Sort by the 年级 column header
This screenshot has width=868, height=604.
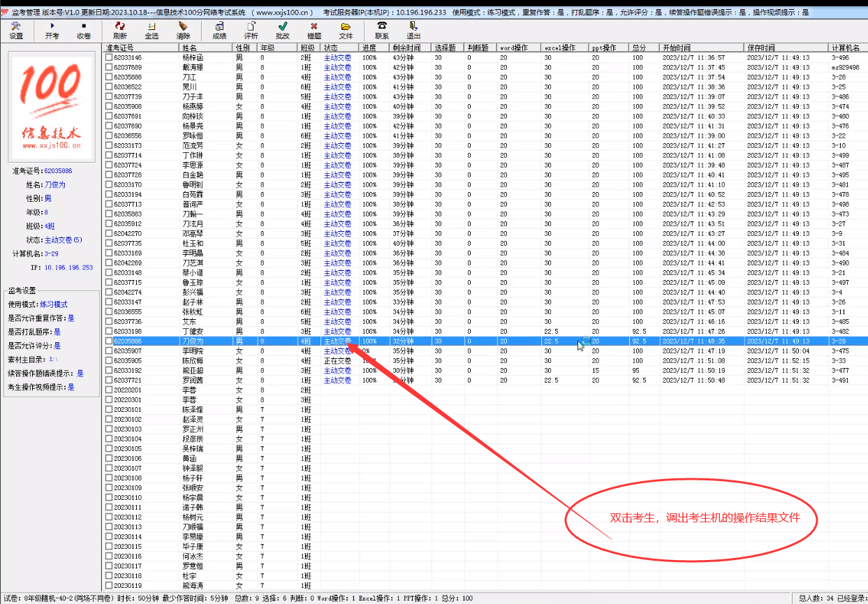click(x=278, y=47)
